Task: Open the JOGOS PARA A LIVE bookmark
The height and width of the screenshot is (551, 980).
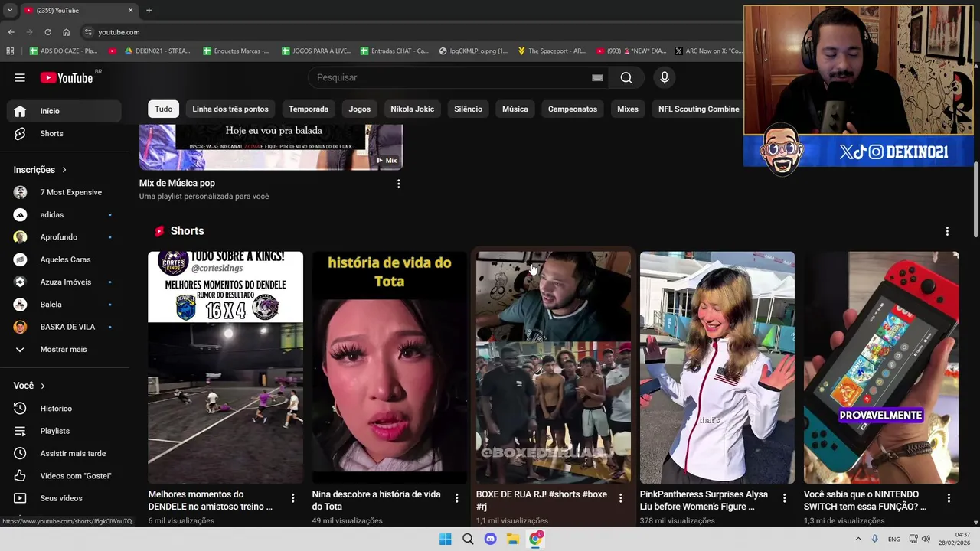Action: pyautogui.click(x=316, y=51)
